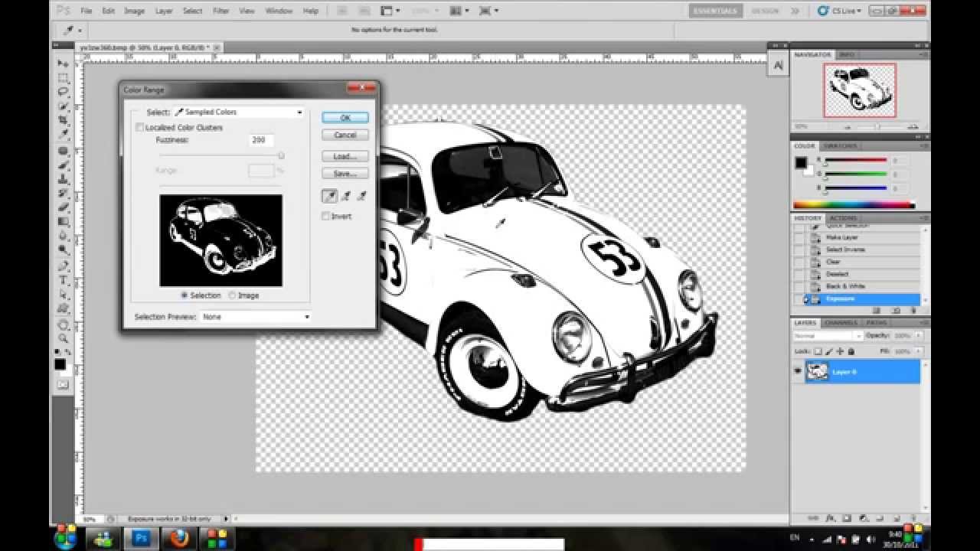Select the Gradient tool
The width and height of the screenshot is (980, 551).
(64, 221)
